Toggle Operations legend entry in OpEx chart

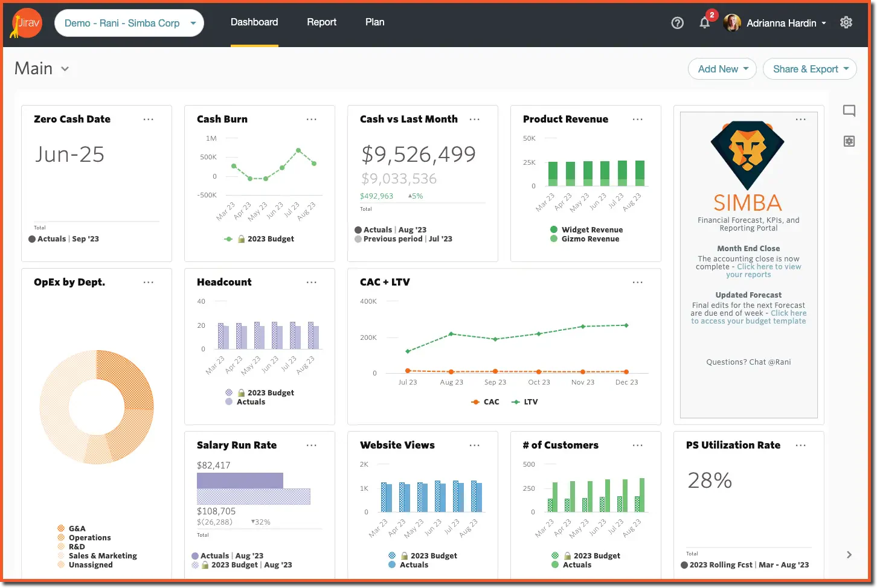point(84,538)
